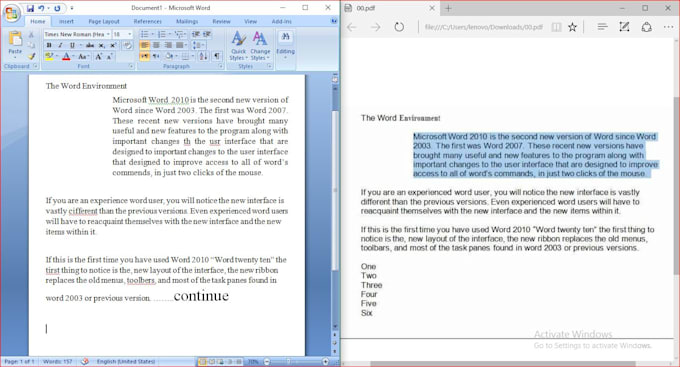Switch to the Insert ribbon tab
The image size is (680, 367).
(x=66, y=21)
